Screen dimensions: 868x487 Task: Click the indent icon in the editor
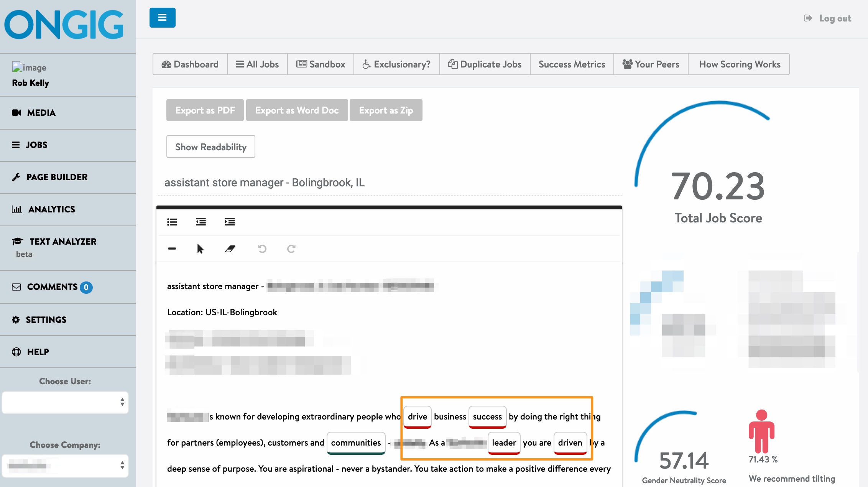coord(230,222)
